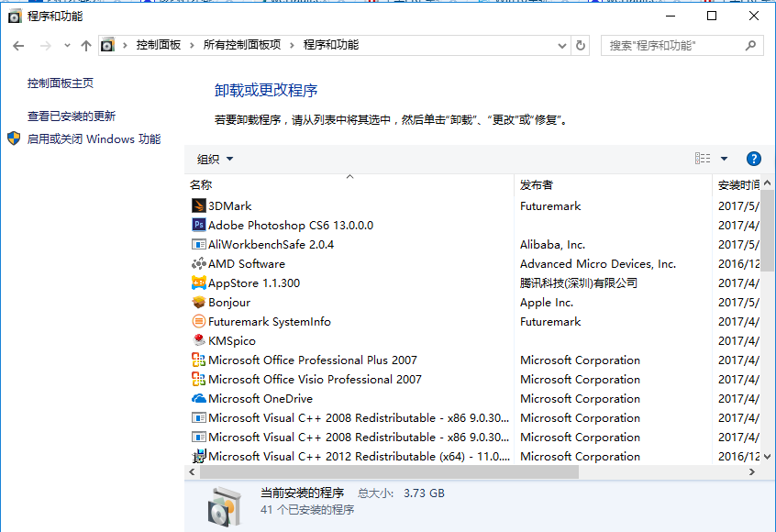Click the Visual C++ 2012 Redistributable icon
The width and height of the screenshot is (776, 532).
[198, 456]
